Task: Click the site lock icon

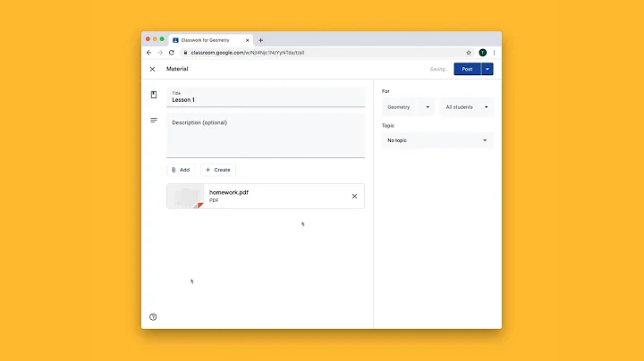Action: [185, 53]
